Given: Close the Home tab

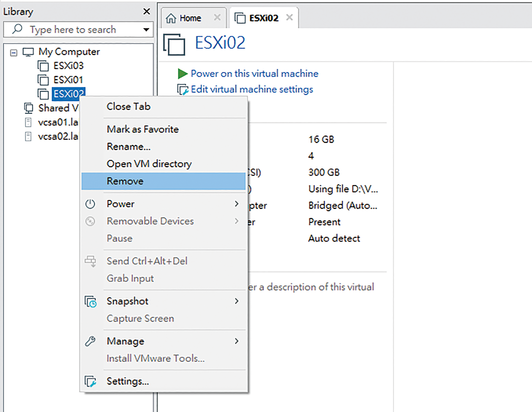Looking at the screenshot, I should pos(217,18).
